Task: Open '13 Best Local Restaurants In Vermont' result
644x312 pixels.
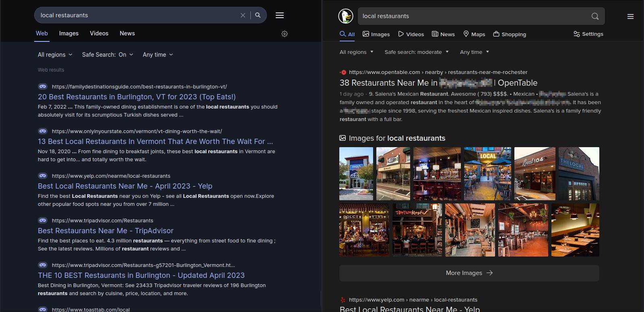Action: [x=155, y=142]
